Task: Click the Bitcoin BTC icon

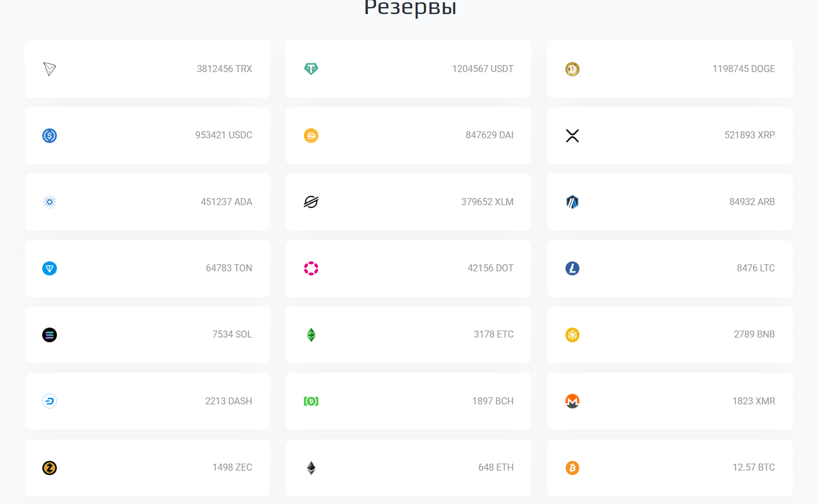Action: click(x=572, y=468)
